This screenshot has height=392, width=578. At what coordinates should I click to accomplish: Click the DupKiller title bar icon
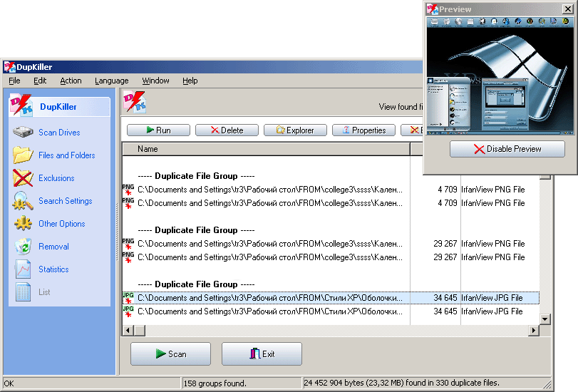[x=9, y=67]
